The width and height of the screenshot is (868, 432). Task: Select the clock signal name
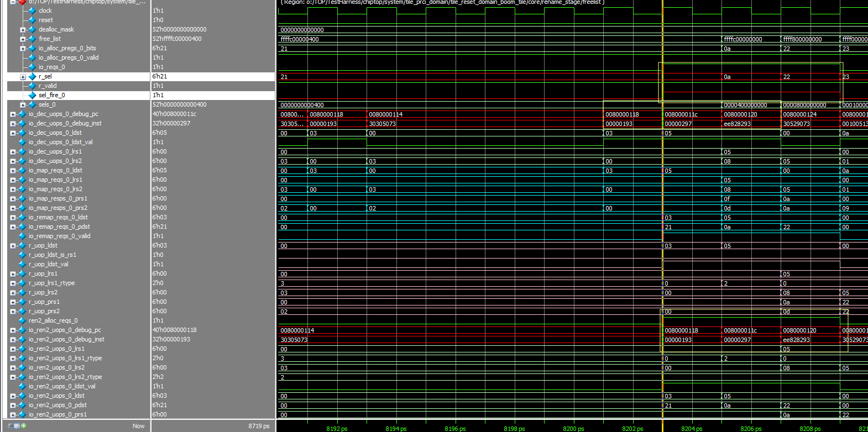tap(45, 10)
